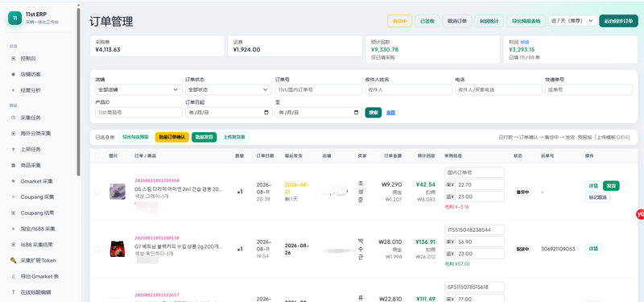Click the 11st ERP logo icon
The height and width of the screenshot is (302, 644).
[x=14, y=18]
